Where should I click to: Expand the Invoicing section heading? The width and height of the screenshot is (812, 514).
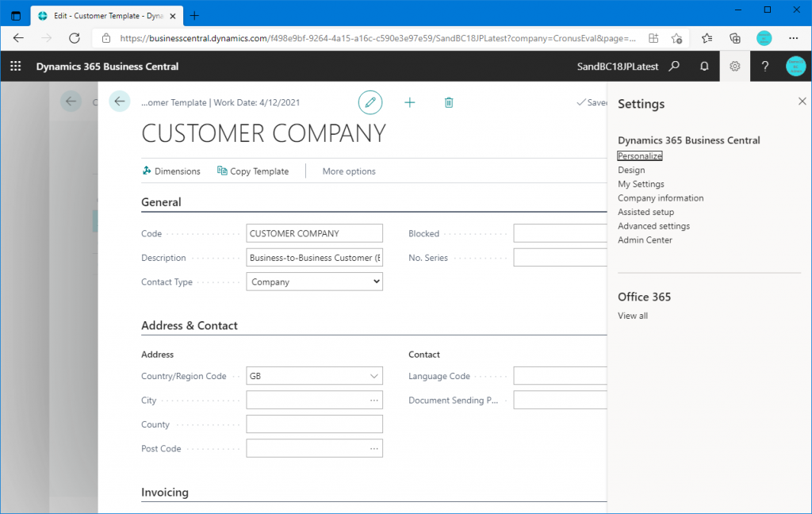tap(165, 493)
